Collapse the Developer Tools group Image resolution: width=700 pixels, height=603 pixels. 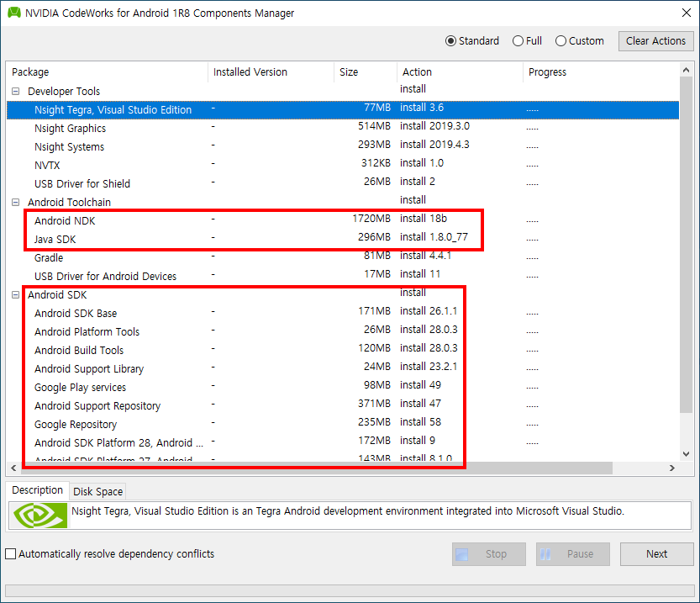16,91
